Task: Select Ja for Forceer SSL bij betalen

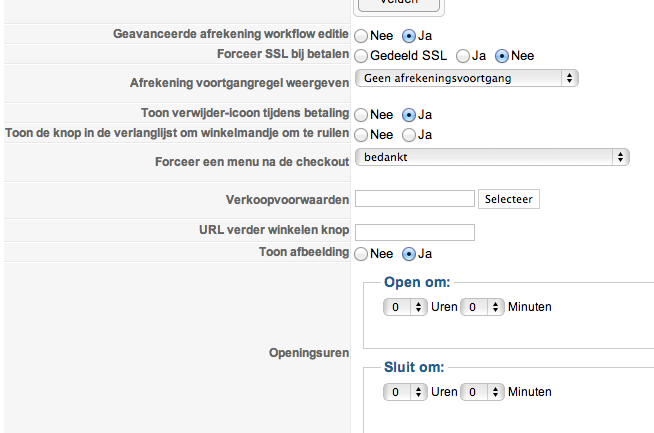Action: 462,55
